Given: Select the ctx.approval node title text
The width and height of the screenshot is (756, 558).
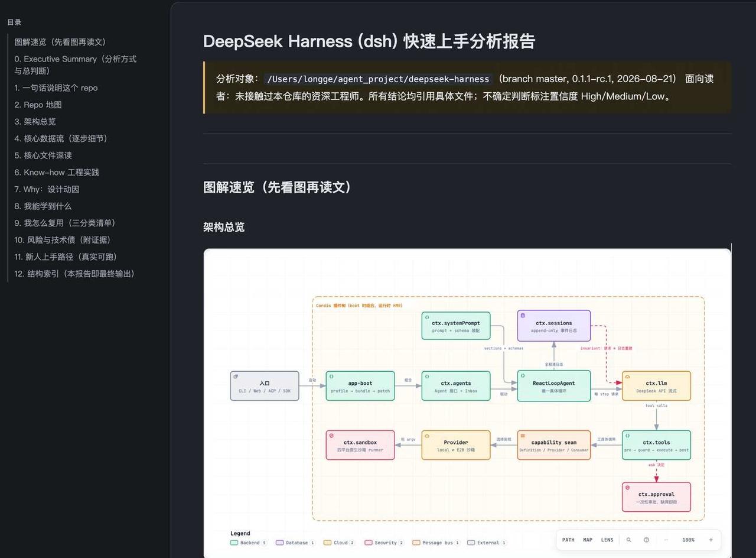Looking at the screenshot, I should (656, 494).
